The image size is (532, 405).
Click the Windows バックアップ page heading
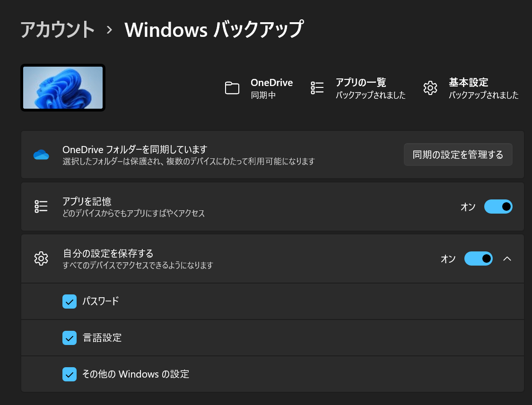(214, 29)
